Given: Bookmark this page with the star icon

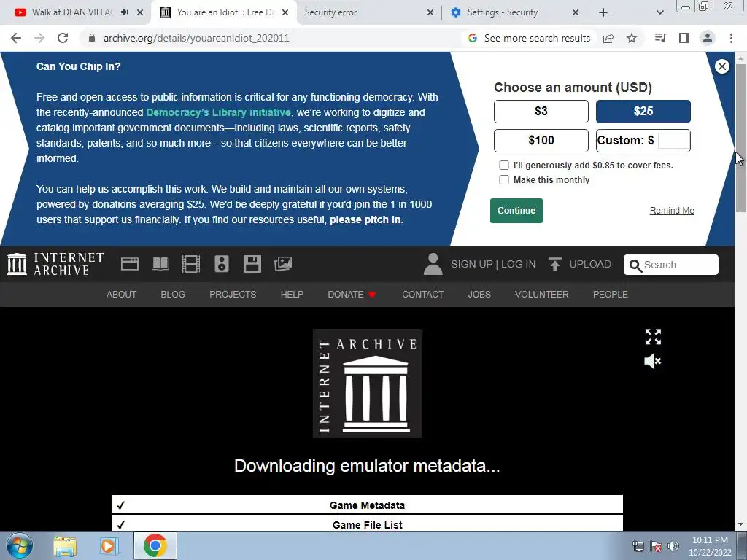Looking at the screenshot, I should [x=632, y=38].
